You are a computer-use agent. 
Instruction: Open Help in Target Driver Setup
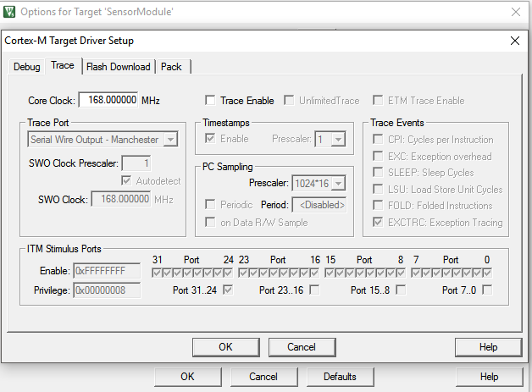[x=488, y=347]
